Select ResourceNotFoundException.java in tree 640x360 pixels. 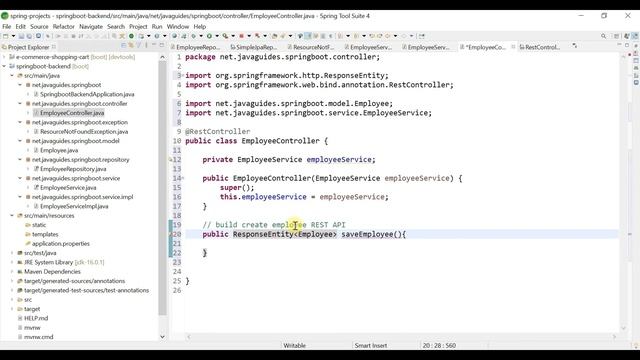coord(84,132)
